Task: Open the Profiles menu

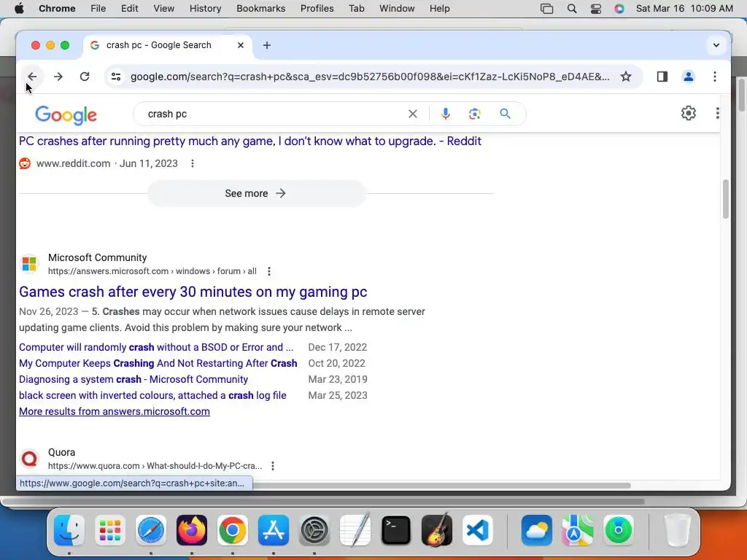Action: (x=317, y=9)
